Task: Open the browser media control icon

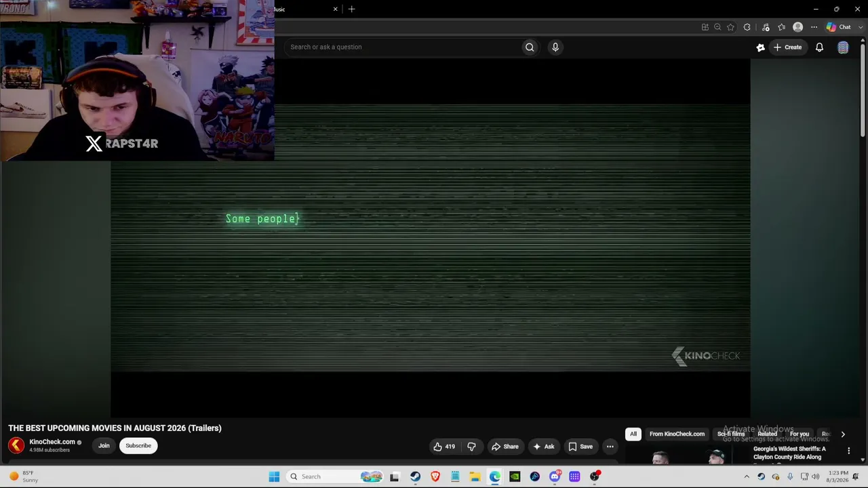Action: tap(766, 27)
